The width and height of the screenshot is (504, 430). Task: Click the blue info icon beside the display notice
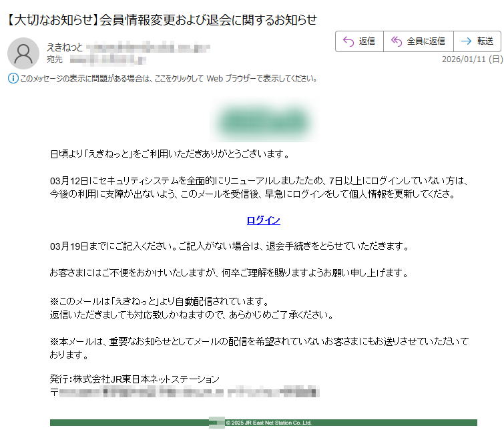(x=13, y=78)
